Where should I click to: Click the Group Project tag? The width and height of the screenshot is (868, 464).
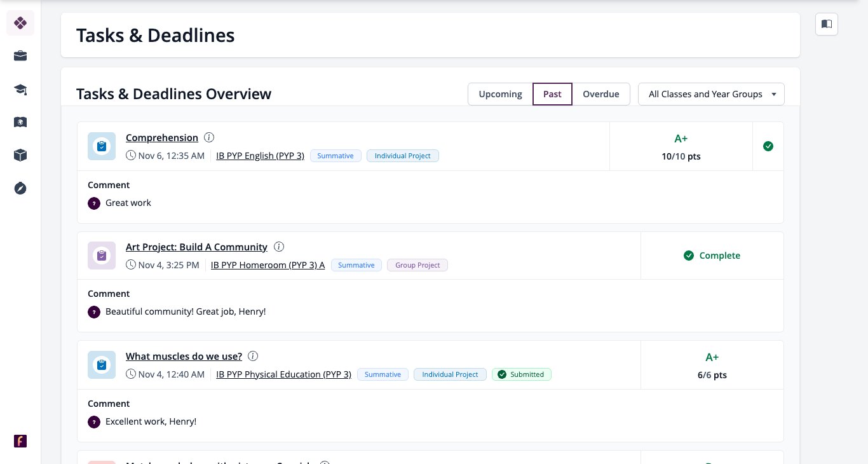417,265
